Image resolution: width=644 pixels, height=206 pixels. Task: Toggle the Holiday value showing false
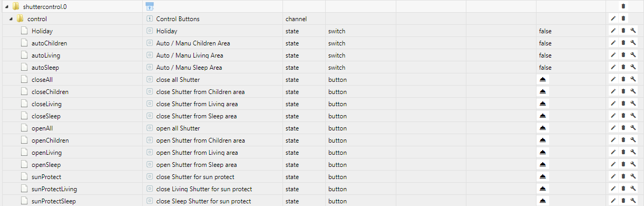(x=545, y=31)
